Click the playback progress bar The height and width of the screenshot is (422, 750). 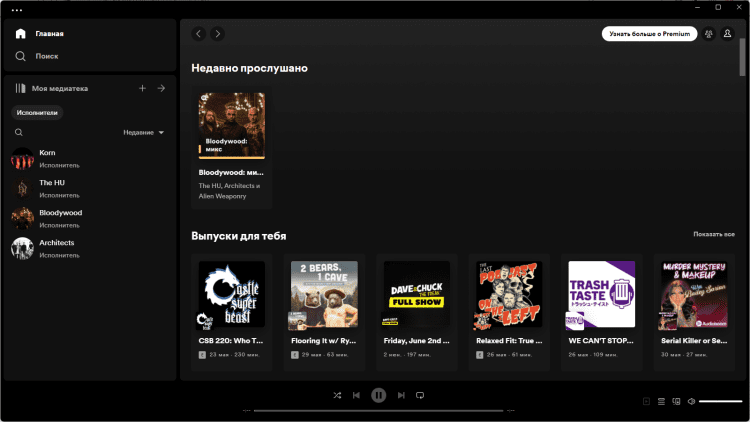378,411
